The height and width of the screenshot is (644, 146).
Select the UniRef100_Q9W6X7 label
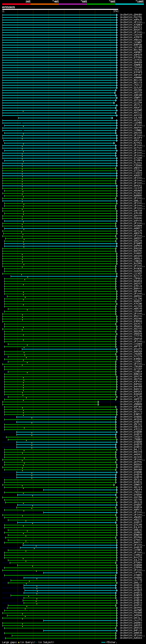(131, 485)
